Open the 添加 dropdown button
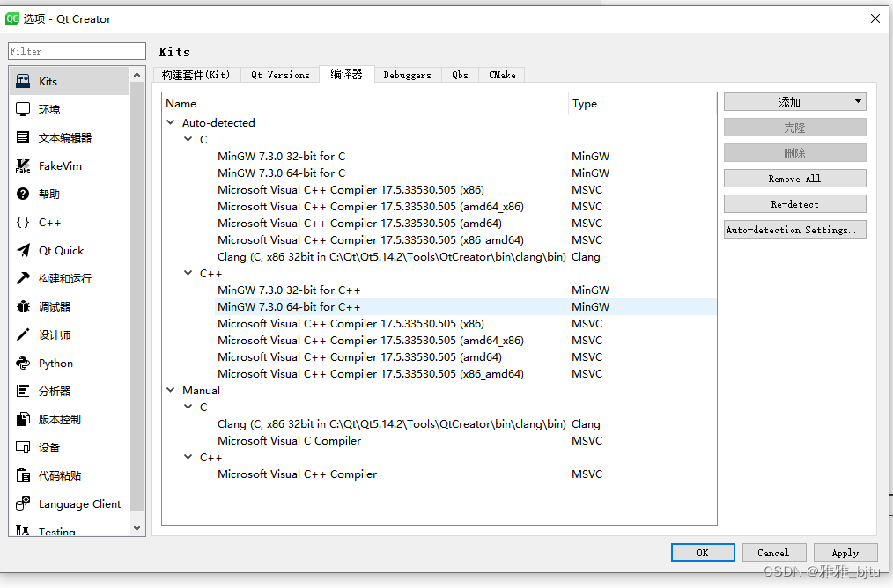893x588 pixels. click(795, 102)
